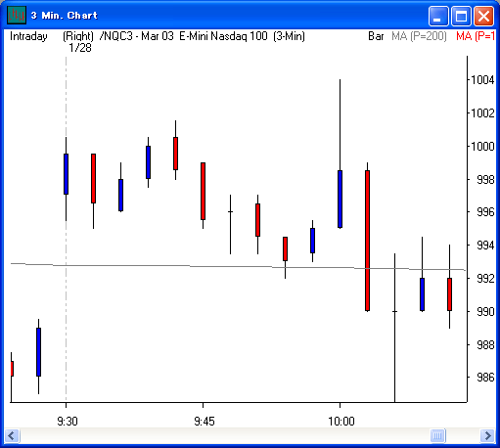Click the chart icon in title bar
The image size is (500, 448).
17,16
